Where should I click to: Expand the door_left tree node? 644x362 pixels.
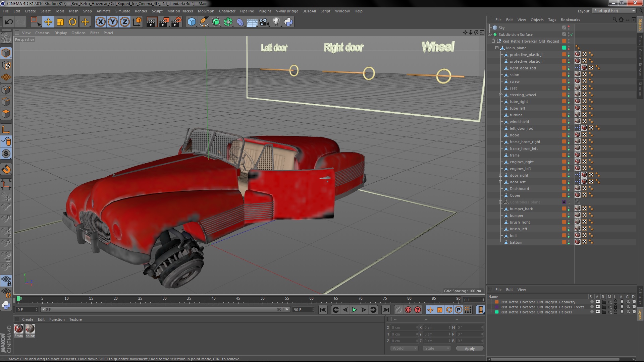point(501,182)
